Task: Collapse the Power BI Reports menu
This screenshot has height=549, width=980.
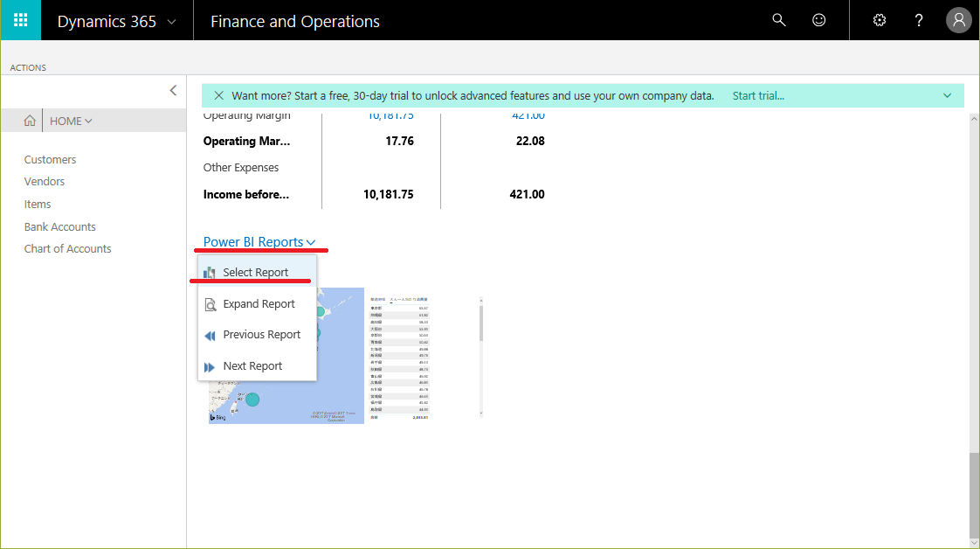Action: pyautogui.click(x=259, y=242)
